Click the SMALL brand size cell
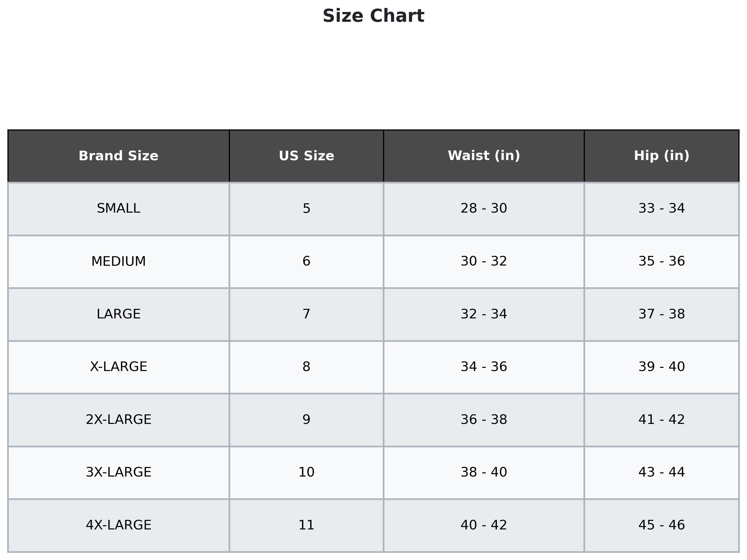747x560 pixels. (x=119, y=208)
